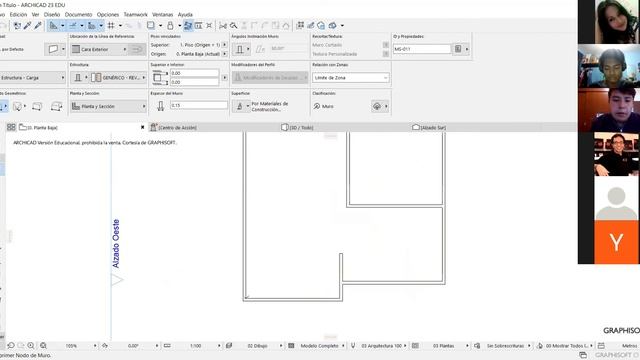Open GENÉRICO - REV building material dropdown
640x360 pixels.
(x=118, y=78)
